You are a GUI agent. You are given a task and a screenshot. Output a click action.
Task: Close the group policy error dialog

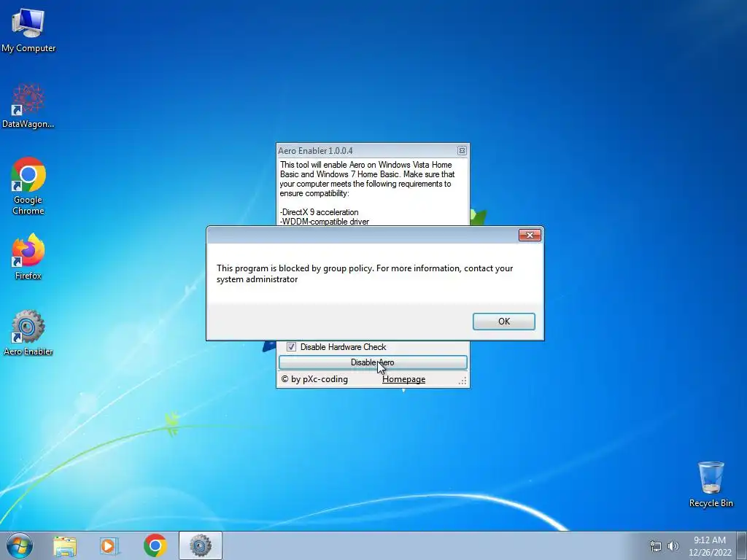530,236
